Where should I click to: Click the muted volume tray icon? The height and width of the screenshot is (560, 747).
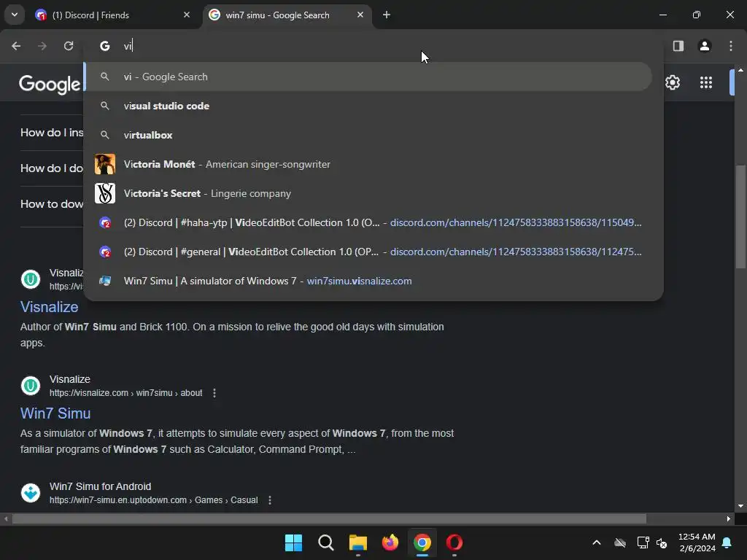tap(662, 542)
